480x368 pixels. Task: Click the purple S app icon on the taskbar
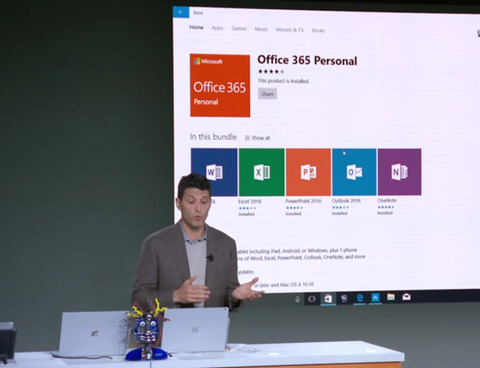click(344, 298)
